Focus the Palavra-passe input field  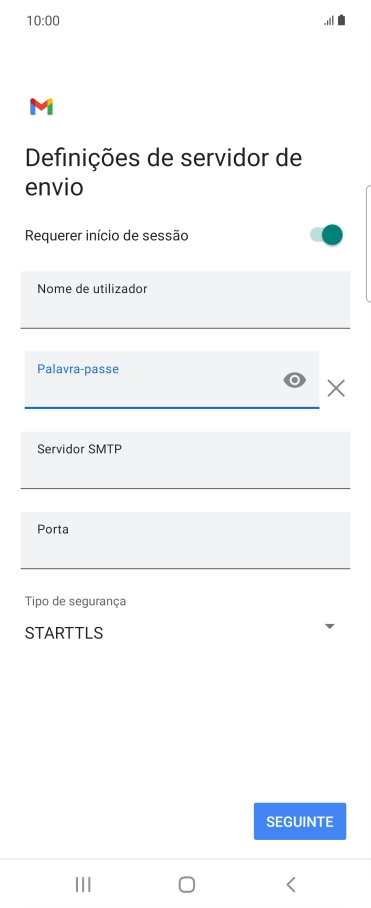pyautogui.click(x=172, y=380)
